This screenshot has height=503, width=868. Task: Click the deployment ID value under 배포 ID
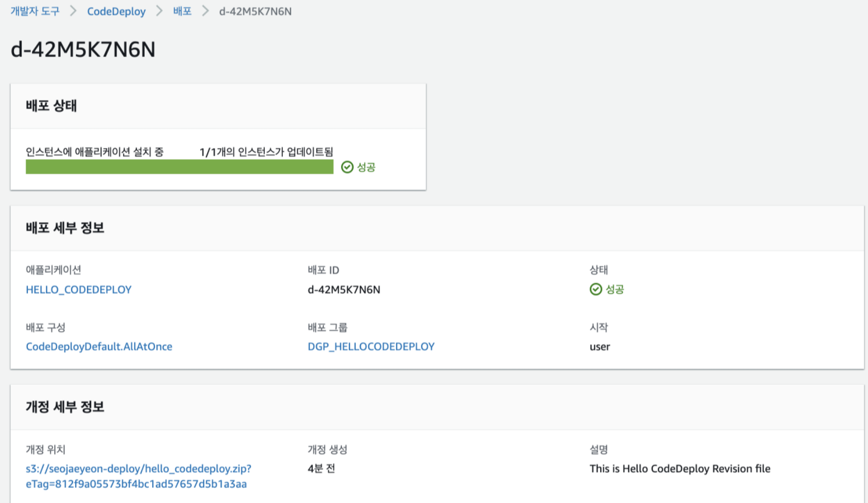click(344, 290)
